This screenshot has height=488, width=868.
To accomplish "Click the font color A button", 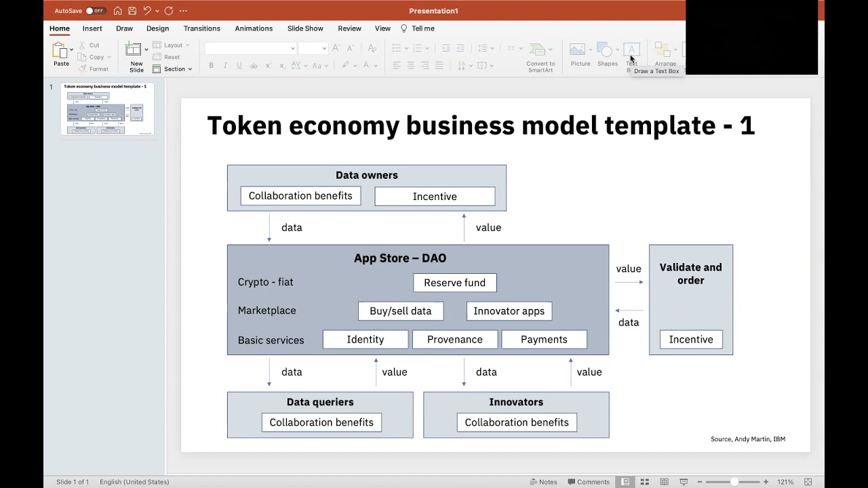I will pos(367,66).
